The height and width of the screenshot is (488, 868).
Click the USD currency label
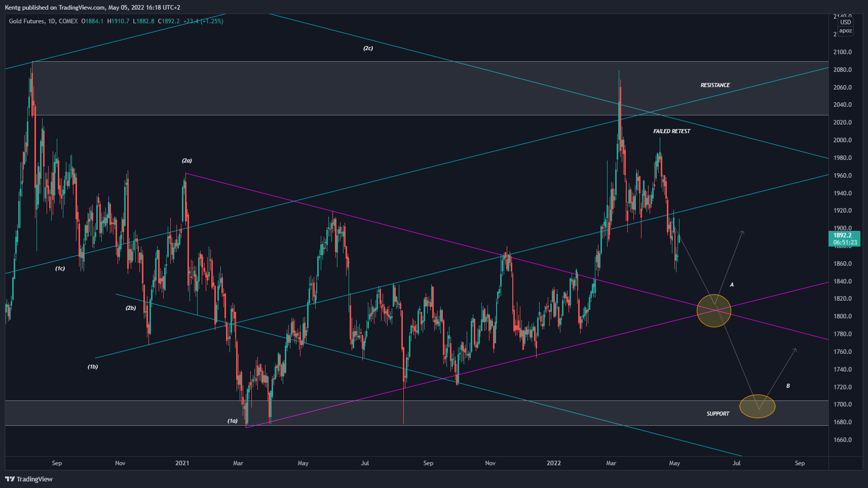(x=846, y=22)
